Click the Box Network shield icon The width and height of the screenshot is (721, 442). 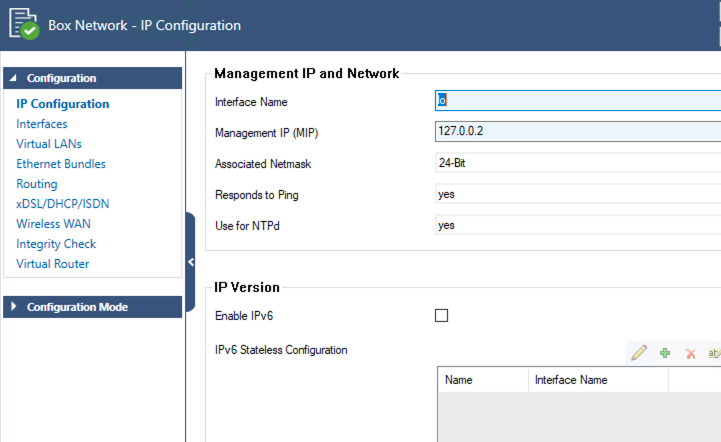pos(22,25)
